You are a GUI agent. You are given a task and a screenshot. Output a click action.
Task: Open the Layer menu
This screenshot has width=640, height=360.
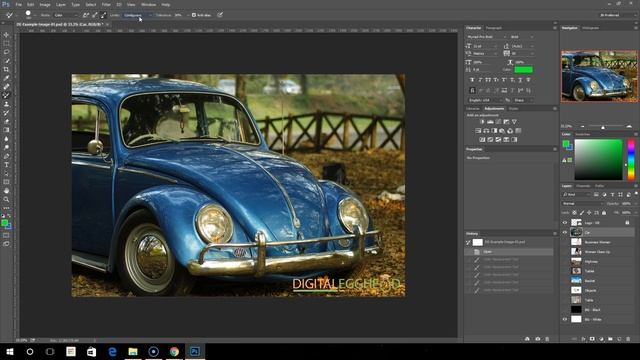click(61, 4)
